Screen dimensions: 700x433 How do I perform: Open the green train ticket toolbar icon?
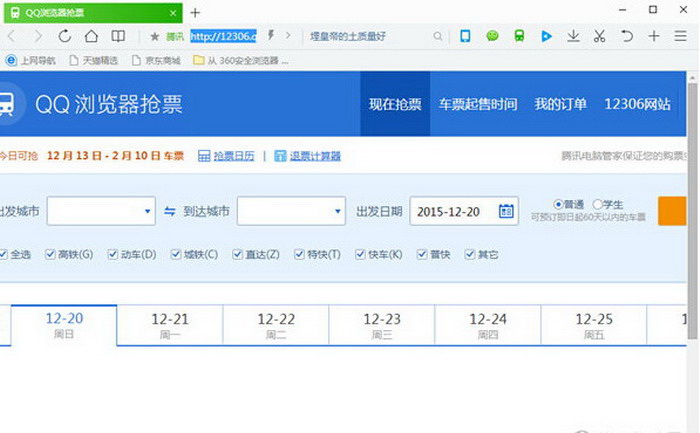point(519,36)
